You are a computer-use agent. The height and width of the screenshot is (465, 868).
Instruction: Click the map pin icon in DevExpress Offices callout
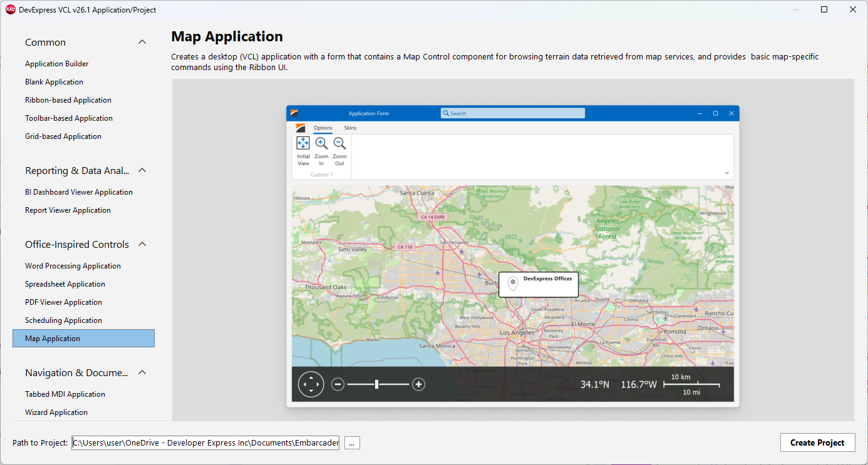click(513, 284)
